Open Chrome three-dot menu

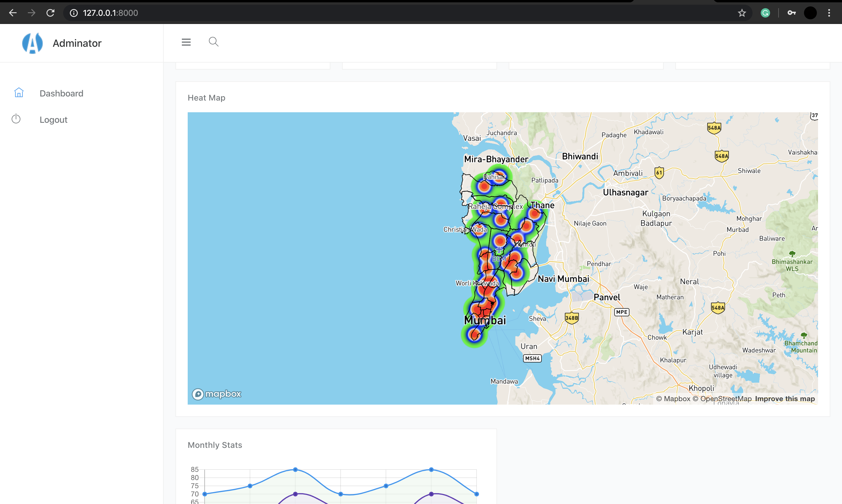point(829,13)
